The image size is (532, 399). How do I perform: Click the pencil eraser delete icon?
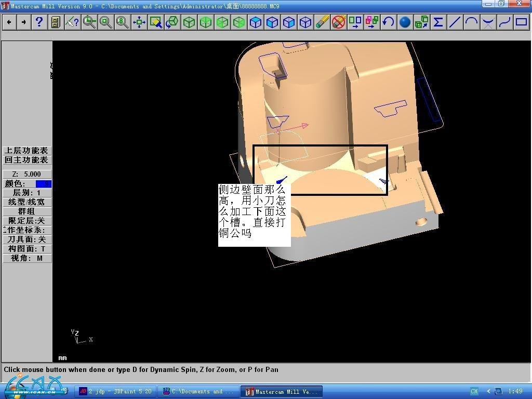click(322, 22)
